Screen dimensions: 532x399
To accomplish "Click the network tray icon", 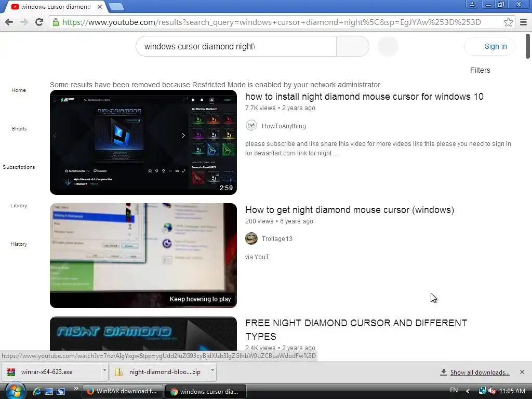I will pos(482,391).
